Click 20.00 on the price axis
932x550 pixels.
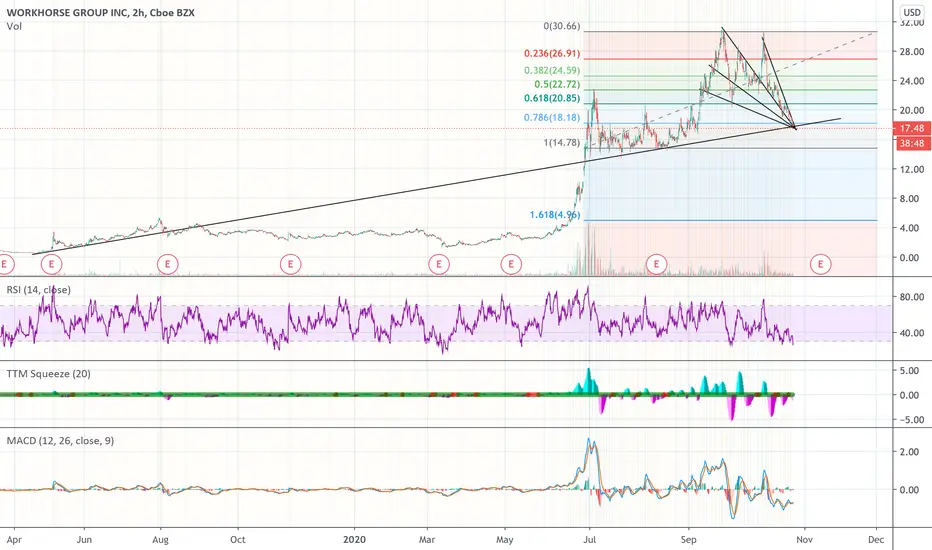[912, 110]
